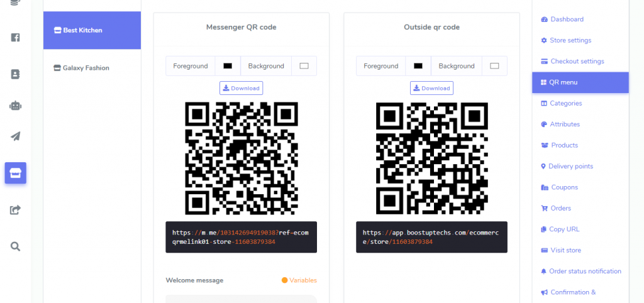
Task: Pick Messenger QR background white color
Action: 304,65
